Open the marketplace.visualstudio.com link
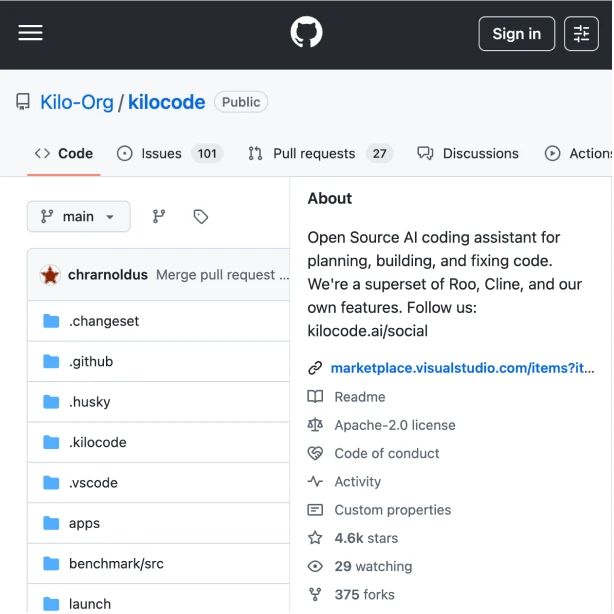The height and width of the screenshot is (614, 614). point(462,368)
